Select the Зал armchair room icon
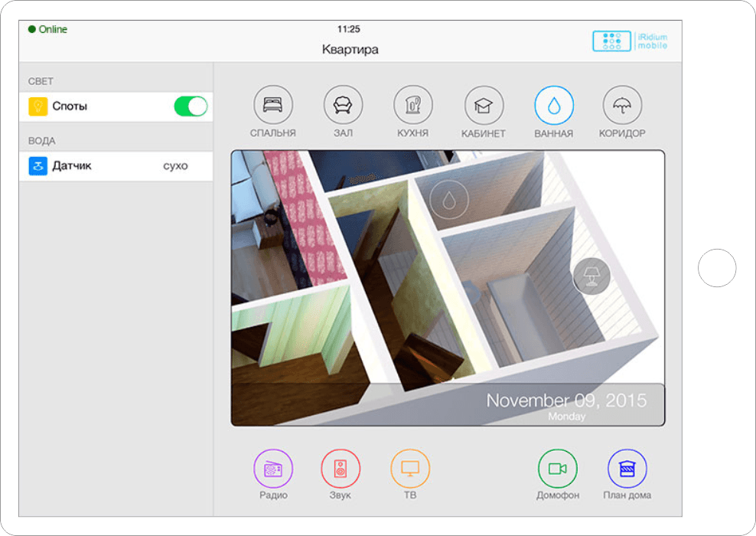Viewport: 756px width, 536px height. 343,106
